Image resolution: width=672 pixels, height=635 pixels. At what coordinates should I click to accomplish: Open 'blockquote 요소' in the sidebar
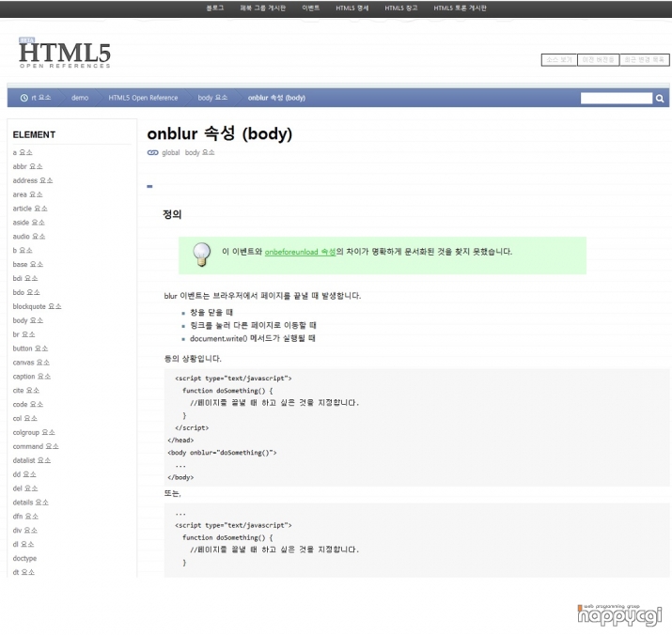[x=38, y=306]
